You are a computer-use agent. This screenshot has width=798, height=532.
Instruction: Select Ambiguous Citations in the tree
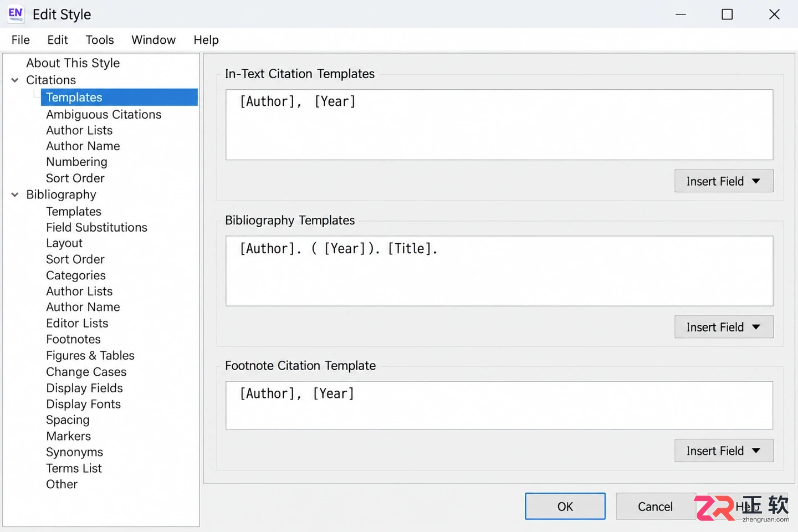coord(104,115)
